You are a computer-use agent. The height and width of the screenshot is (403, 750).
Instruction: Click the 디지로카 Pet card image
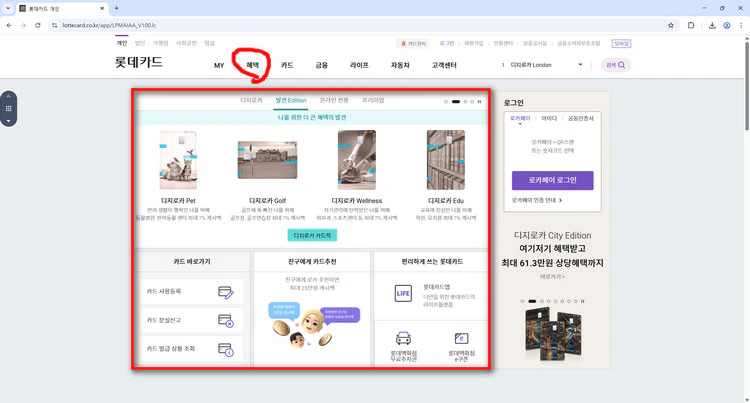coord(178,160)
